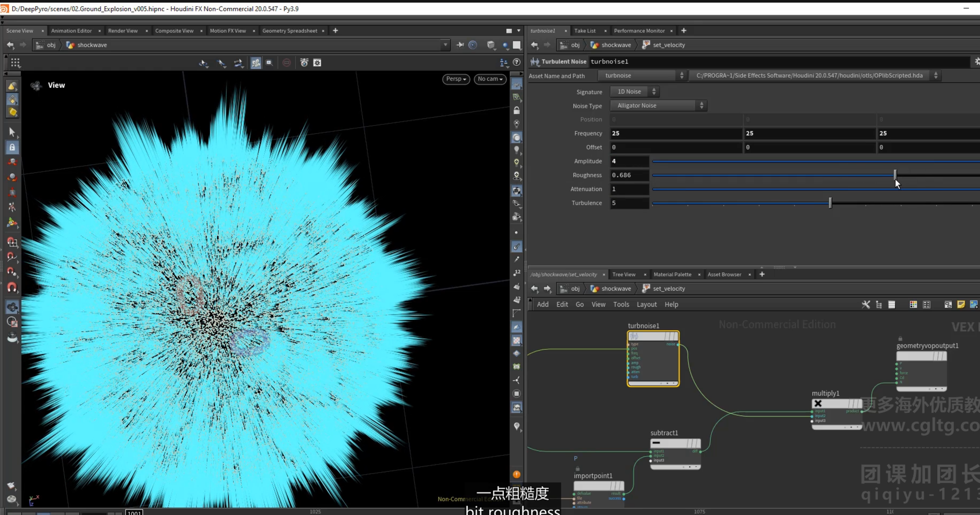Open the color palette grid icon

pos(913,304)
